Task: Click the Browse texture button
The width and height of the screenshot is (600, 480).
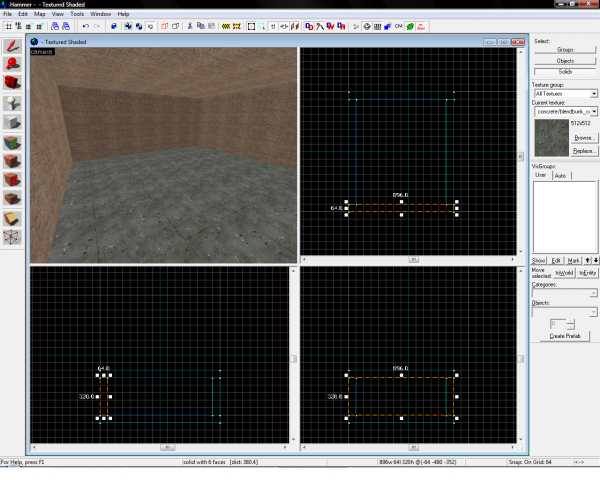Action: tap(584, 136)
